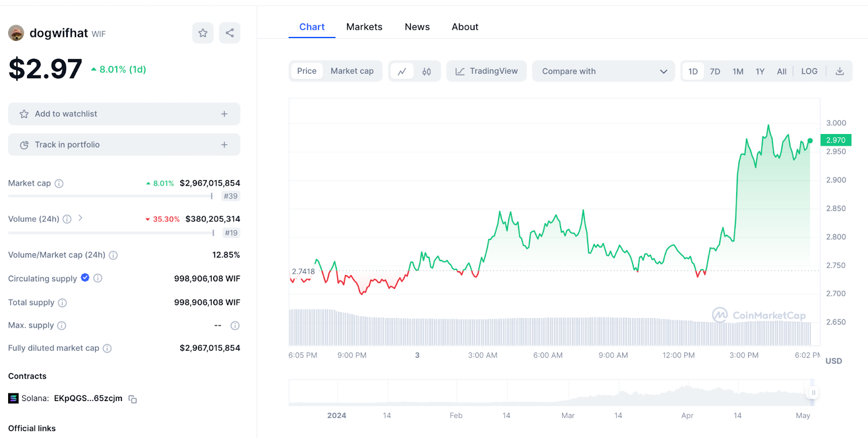Viewport: 868px width, 438px height.
Task: Open the About tab
Action: (x=465, y=27)
